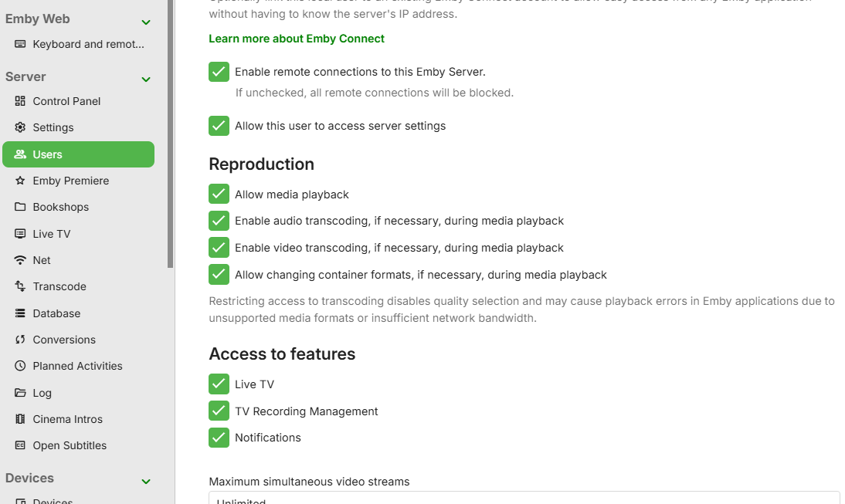Click the Net wifi icon

coord(20,260)
